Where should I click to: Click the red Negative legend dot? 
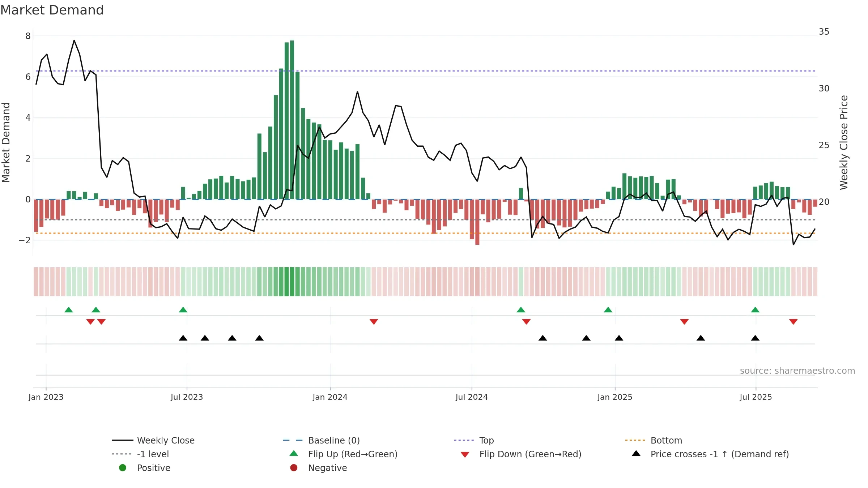coord(294,468)
